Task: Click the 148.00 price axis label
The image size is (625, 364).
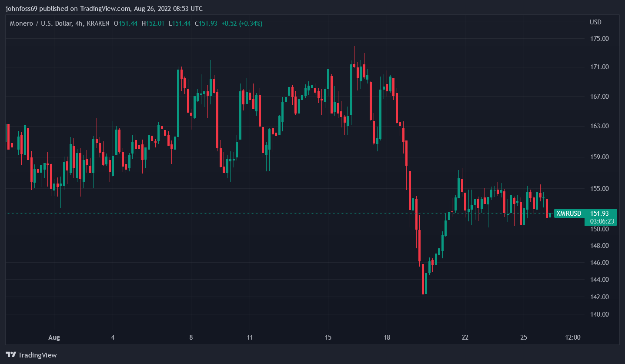Action: click(599, 246)
